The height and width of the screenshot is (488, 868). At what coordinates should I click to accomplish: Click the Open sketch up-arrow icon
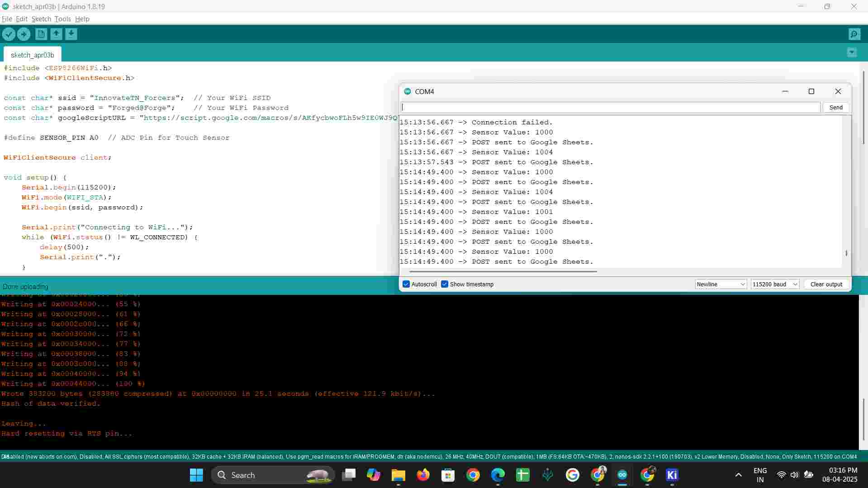(56, 34)
